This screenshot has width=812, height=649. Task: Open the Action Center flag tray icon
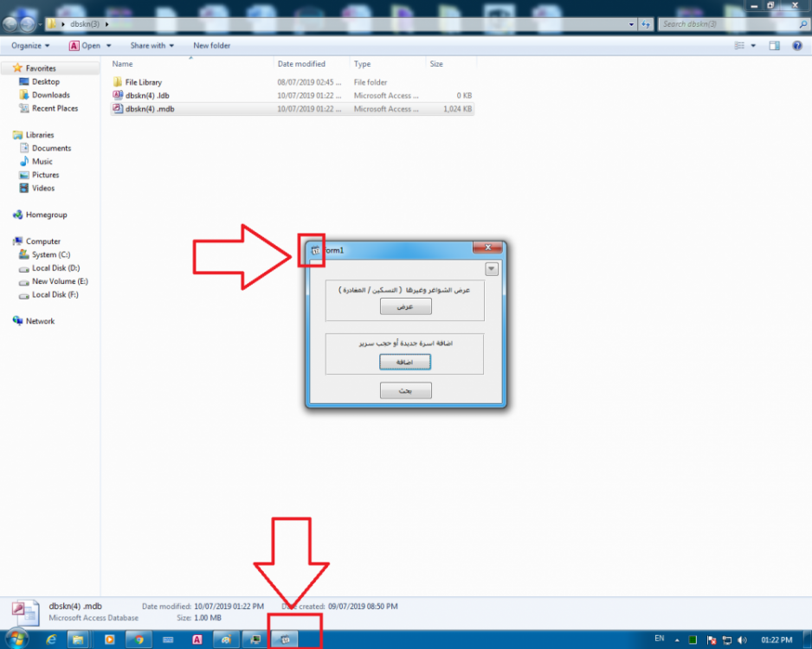(x=712, y=640)
